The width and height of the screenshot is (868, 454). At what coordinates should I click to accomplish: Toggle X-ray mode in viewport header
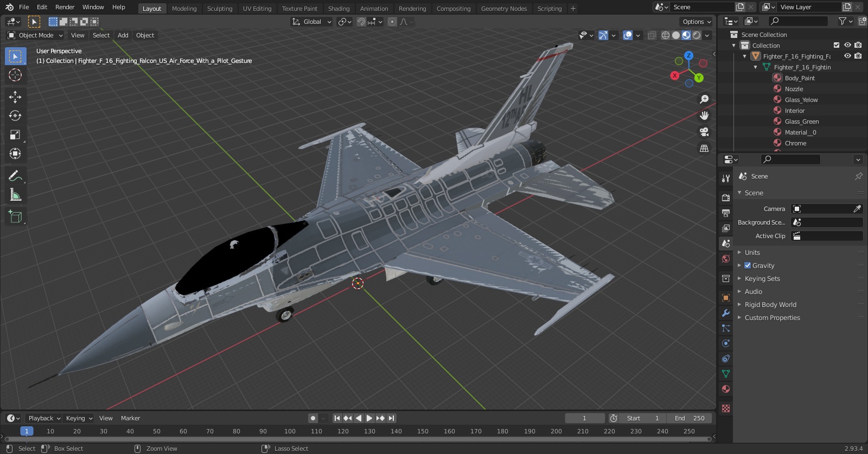click(652, 35)
